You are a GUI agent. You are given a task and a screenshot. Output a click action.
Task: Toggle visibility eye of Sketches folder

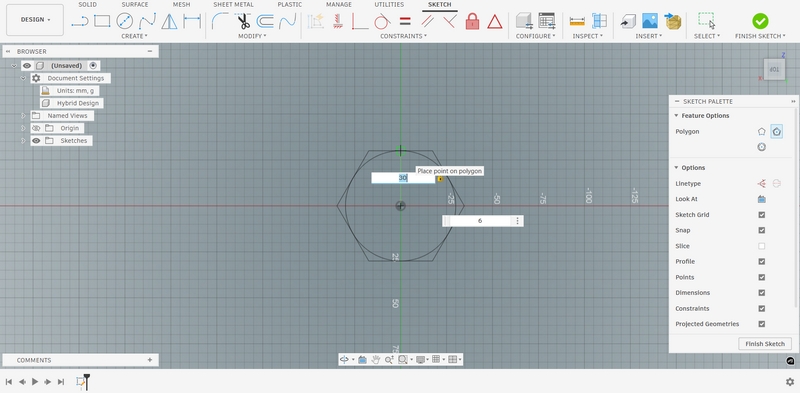point(36,141)
